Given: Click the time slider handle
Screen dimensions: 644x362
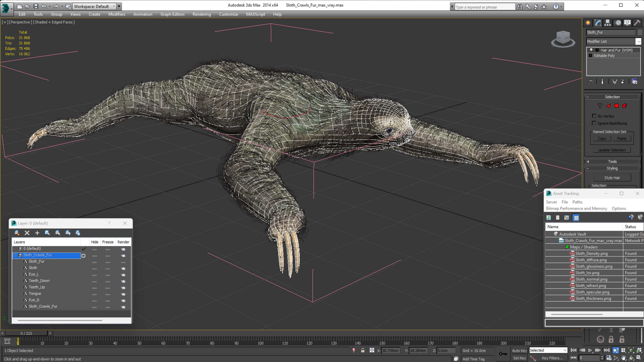Looking at the screenshot, I should click(26, 333).
